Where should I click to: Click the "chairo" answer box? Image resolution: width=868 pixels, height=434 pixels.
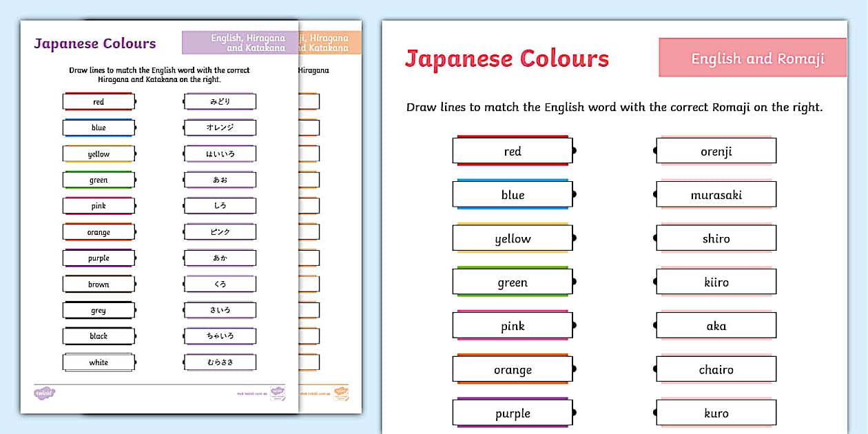[716, 369]
